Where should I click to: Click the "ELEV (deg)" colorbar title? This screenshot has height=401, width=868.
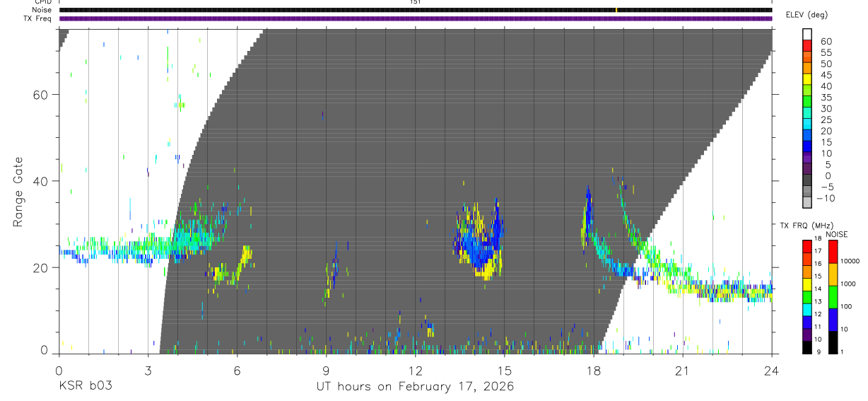tap(807, 15)
